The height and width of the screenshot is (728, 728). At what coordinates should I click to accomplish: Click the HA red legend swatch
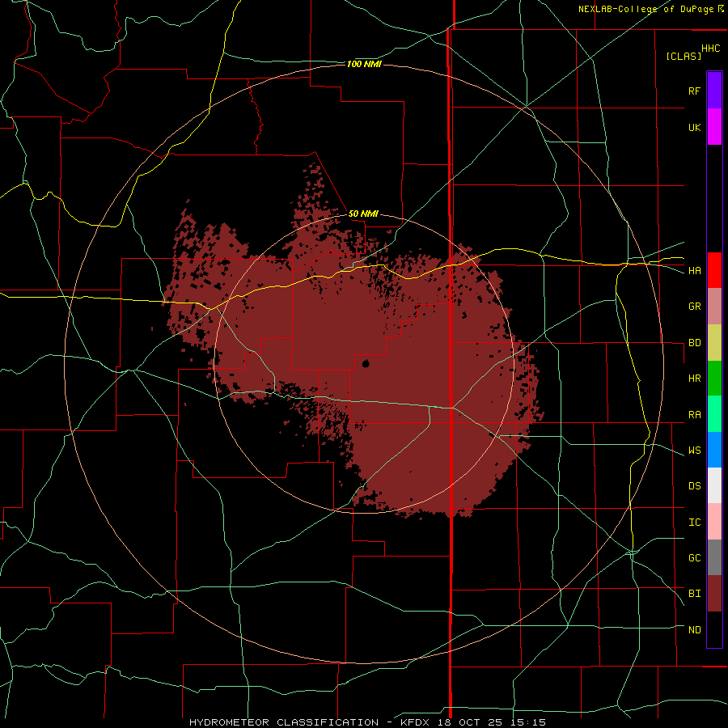714,270
